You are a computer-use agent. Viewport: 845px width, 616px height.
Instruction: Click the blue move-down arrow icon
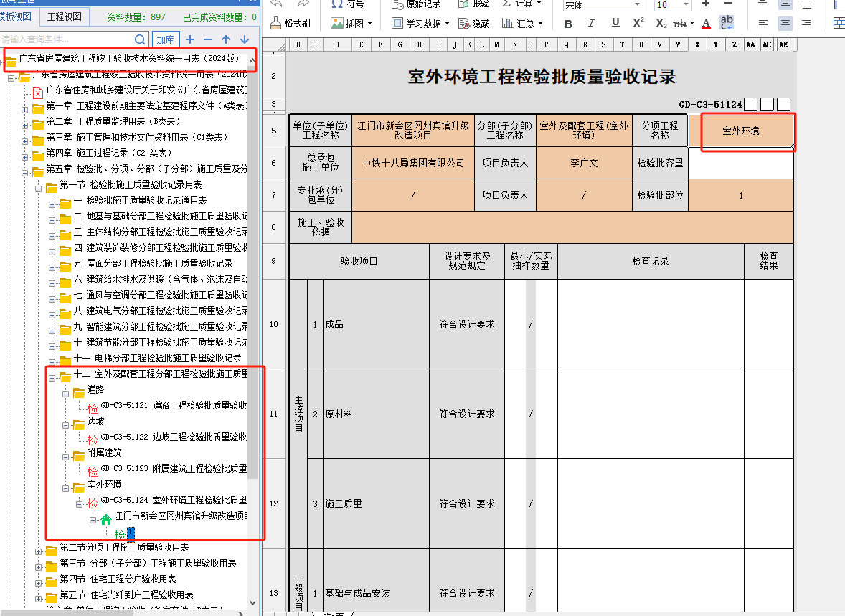[x=245, y=39]
